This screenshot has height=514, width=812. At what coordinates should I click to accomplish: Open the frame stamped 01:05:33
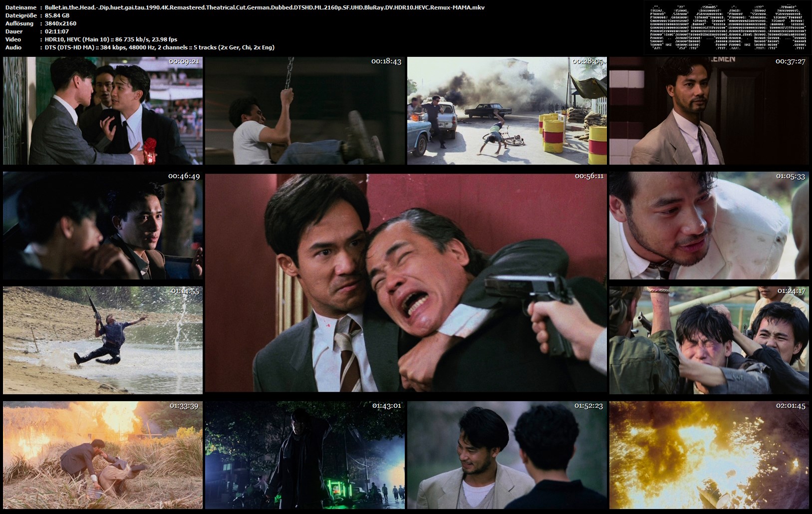pyautogui.click(x=709, y=226)
